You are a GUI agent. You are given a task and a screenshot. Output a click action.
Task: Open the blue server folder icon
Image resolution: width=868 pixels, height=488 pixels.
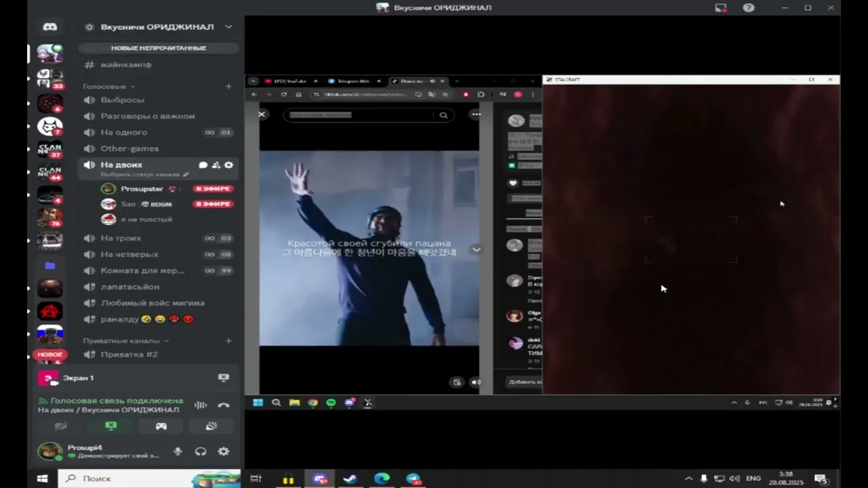pos(50,265)
